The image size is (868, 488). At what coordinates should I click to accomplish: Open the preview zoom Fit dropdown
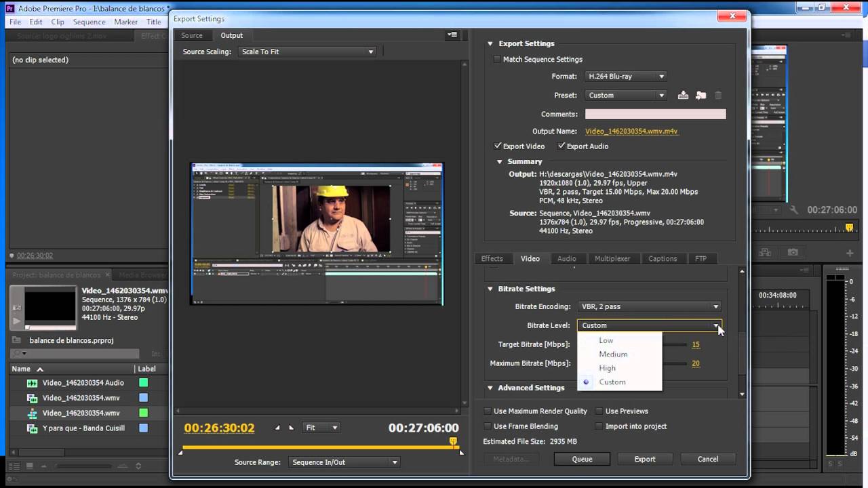321,428
